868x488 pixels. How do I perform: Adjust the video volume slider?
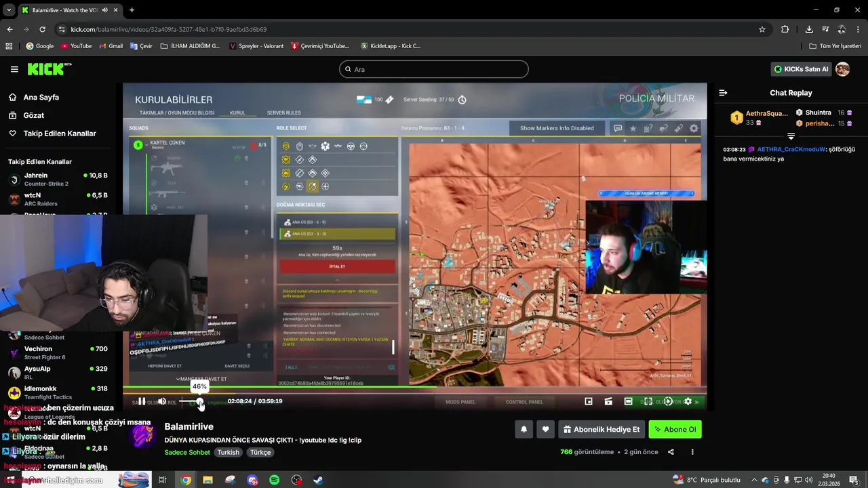[190, 401]
